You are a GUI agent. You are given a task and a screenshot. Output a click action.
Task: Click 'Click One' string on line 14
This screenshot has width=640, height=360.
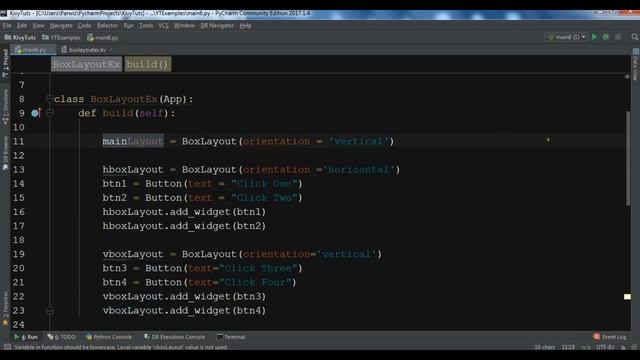click(x=264, y=184)
